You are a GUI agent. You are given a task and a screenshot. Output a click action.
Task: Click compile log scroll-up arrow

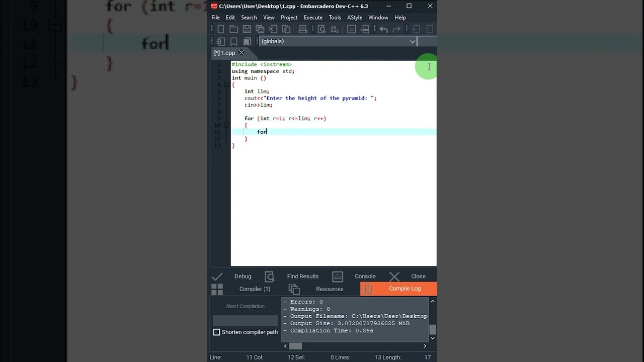(x=433, y=301)
